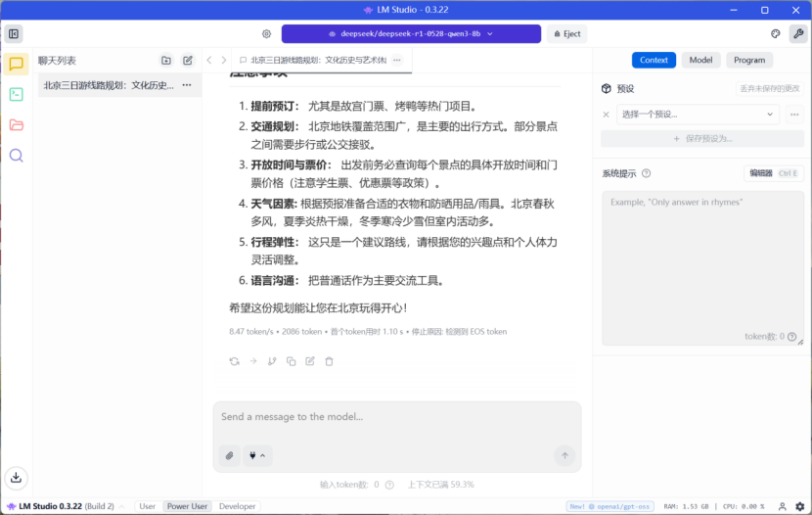Toggle the wrench settings side panel

(798, 33)
